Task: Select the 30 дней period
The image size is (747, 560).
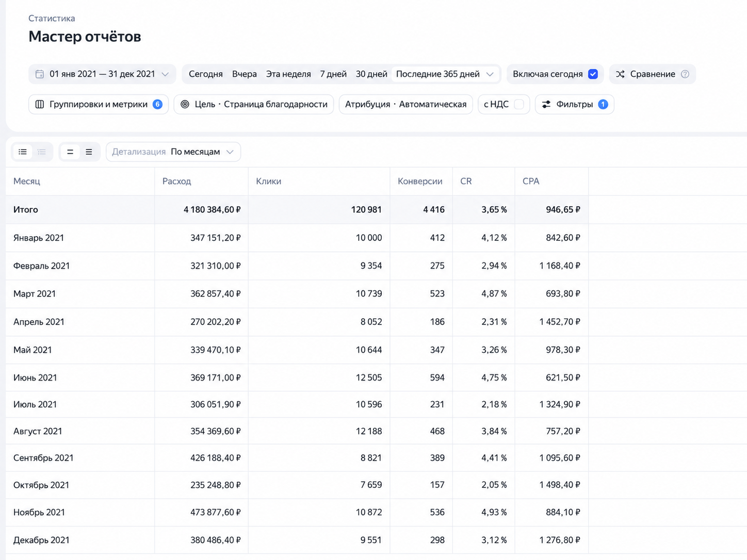Action: pos(371,74)
